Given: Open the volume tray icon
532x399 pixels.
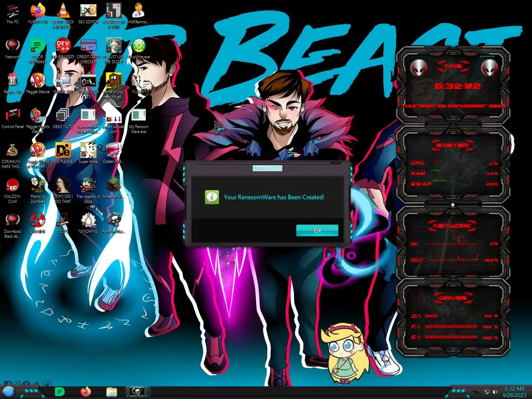Looking at the screenshot, I should coord(495,392).
